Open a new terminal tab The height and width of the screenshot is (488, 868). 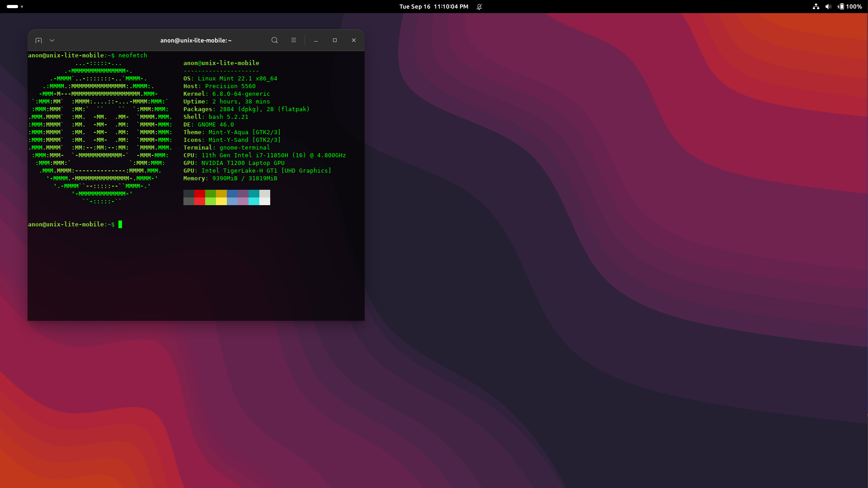coord(38,40)
